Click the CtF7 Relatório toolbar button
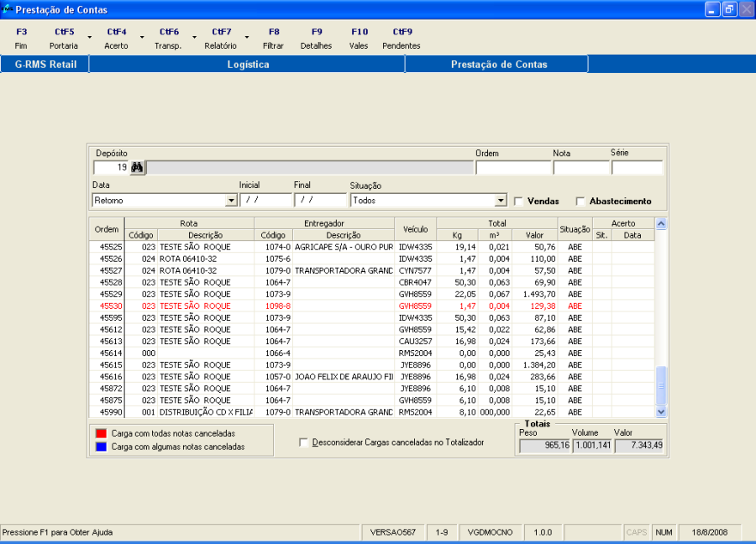This screenshot has height=544, width=756. 221,39
